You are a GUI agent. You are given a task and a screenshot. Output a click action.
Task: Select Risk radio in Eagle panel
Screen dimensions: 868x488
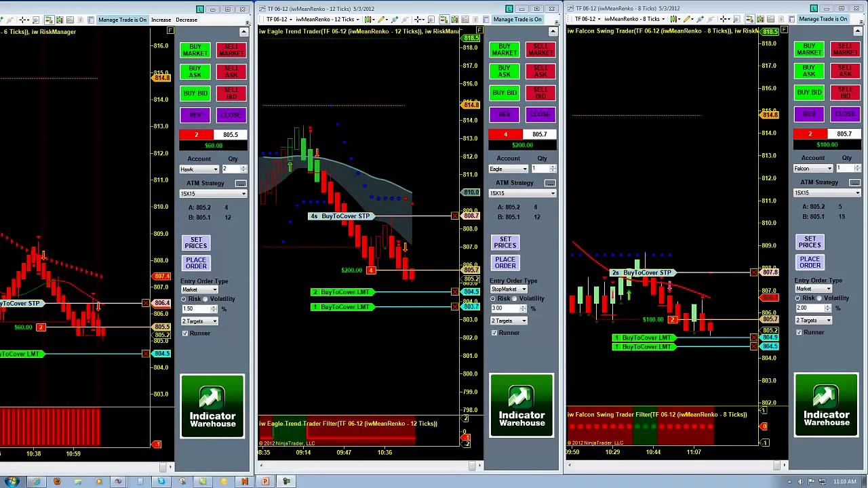(493, 298)
